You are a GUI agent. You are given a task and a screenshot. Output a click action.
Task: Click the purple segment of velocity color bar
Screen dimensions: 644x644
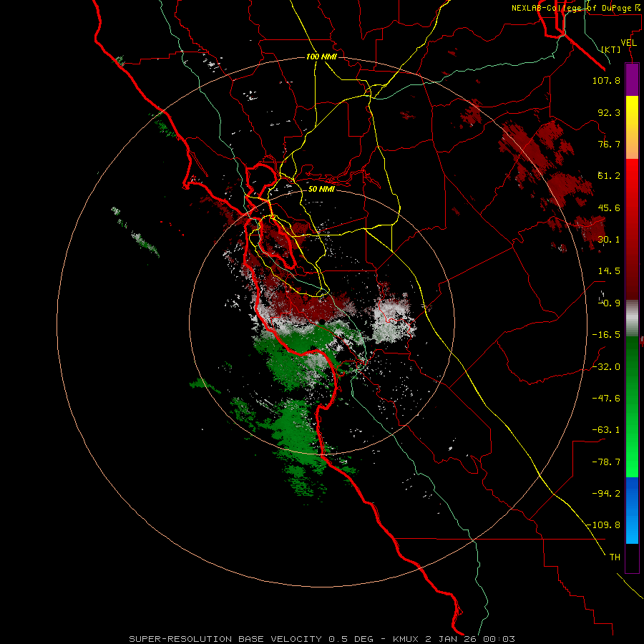click(632, 79)
